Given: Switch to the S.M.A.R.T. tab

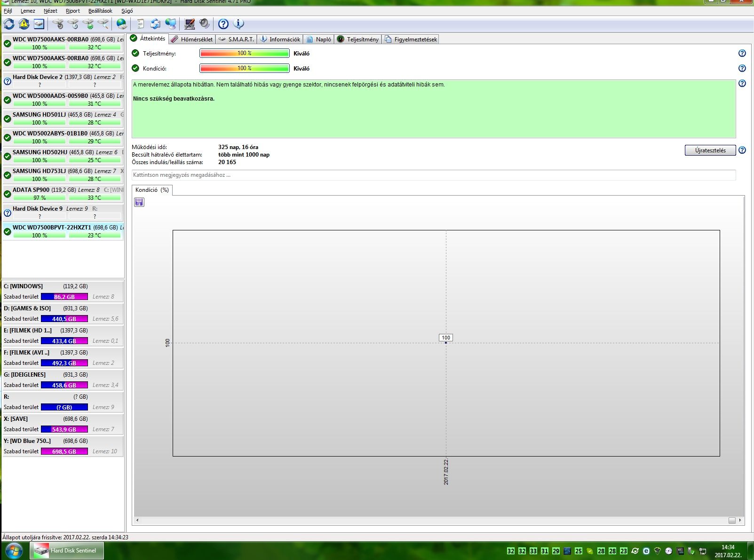Looking at the screenshot, I should point(237,39).
